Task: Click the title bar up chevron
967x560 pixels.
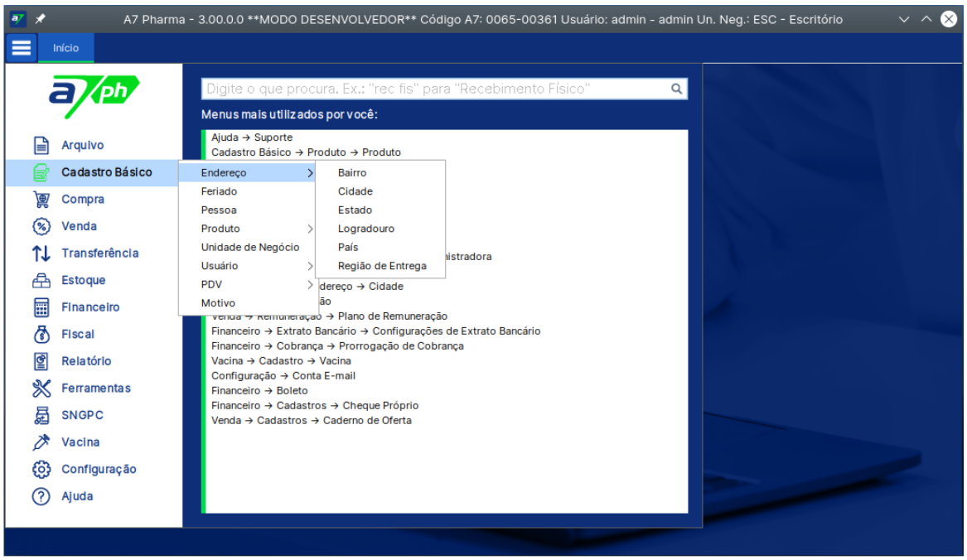Action: tap(926, 19)
